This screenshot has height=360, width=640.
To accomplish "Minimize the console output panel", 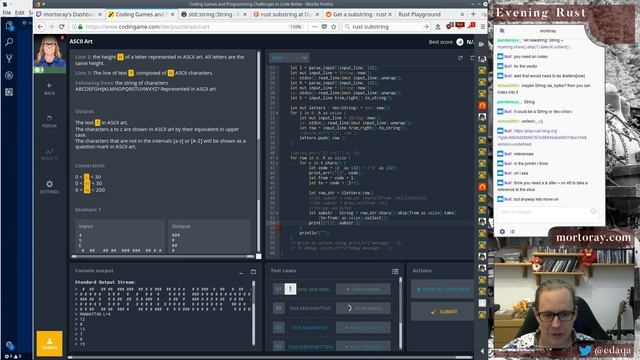I will pos(241,272).
